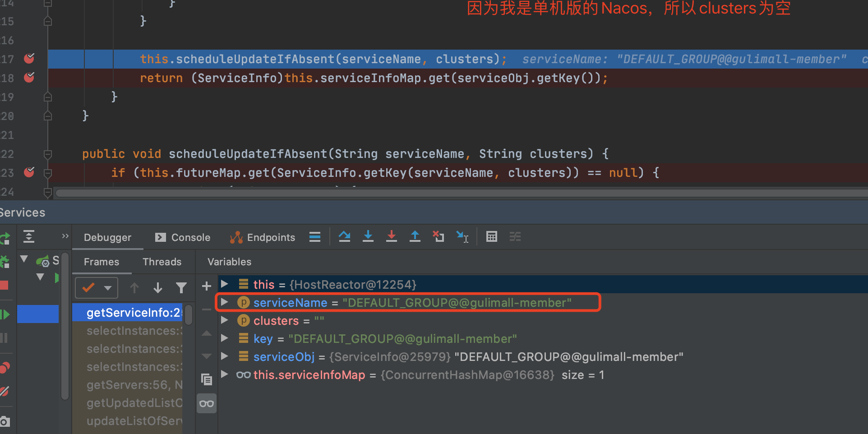This screenshot has width=868, height=434.
Task: Click the Trace Current Stream Chain icon
Action: (x=515, y=236)
